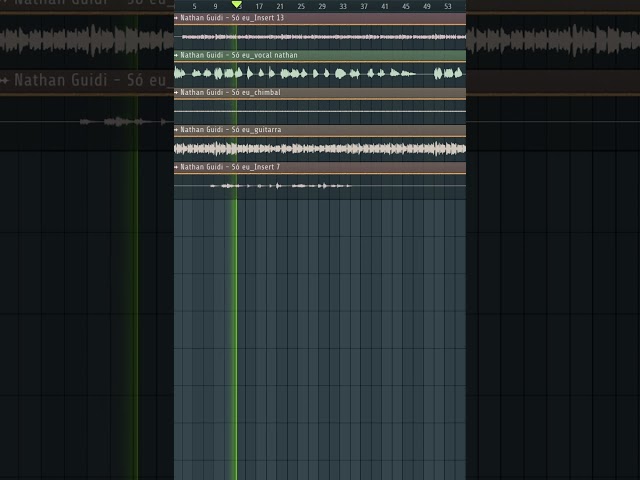Select the 'Só eu_Insert 13' clip title bar
This screenshot has height=480, width=640.
coord(320,18)
